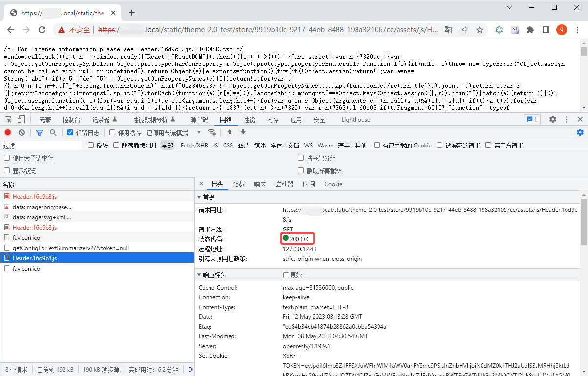Check the 隐藏数据网址 option
This screenshot has width=588, height=376.
tap(116, 145)
